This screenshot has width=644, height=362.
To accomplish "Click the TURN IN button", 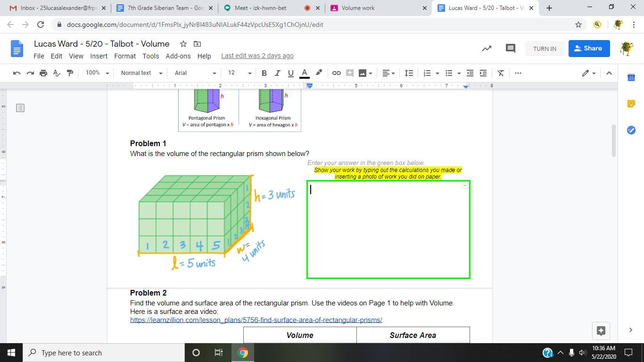I will (545, 49).
